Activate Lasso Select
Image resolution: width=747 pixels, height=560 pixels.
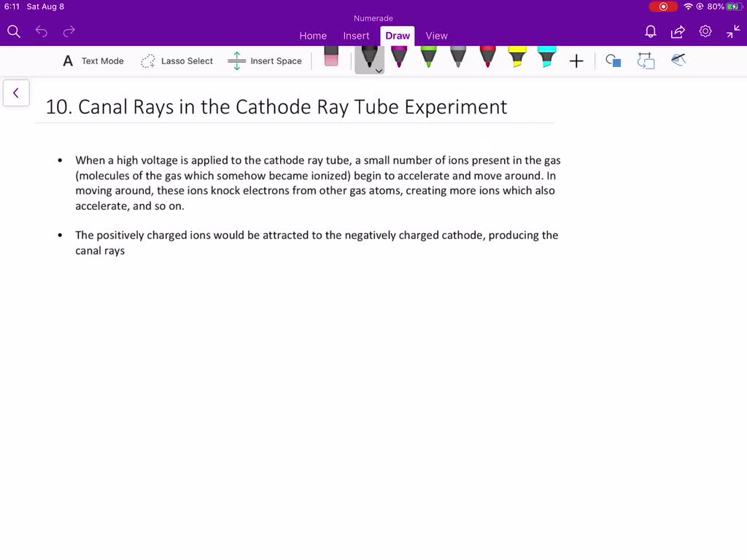click(177, 61)
